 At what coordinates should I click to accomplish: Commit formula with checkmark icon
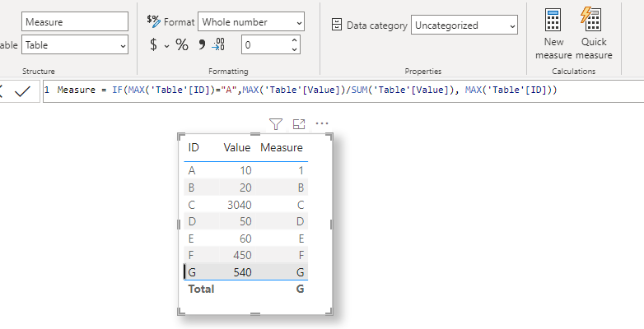click(x=22, y=91)
